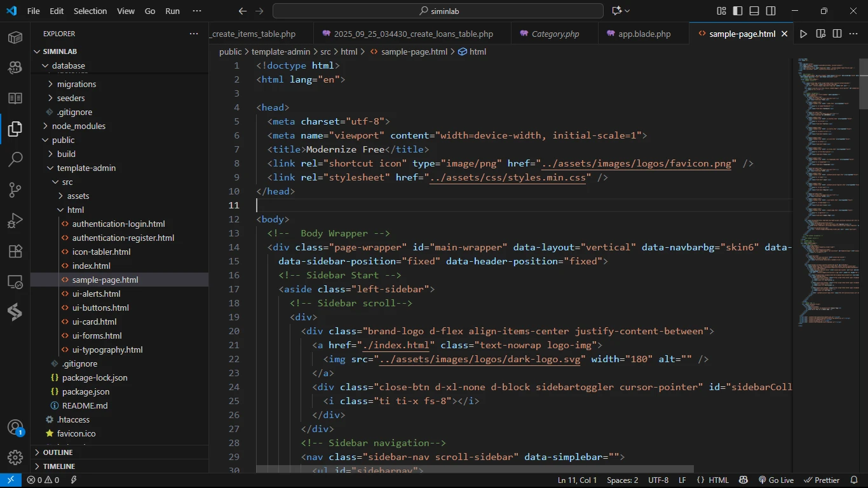Toggle the bottom panel layout button

click(x=754, y=11)
